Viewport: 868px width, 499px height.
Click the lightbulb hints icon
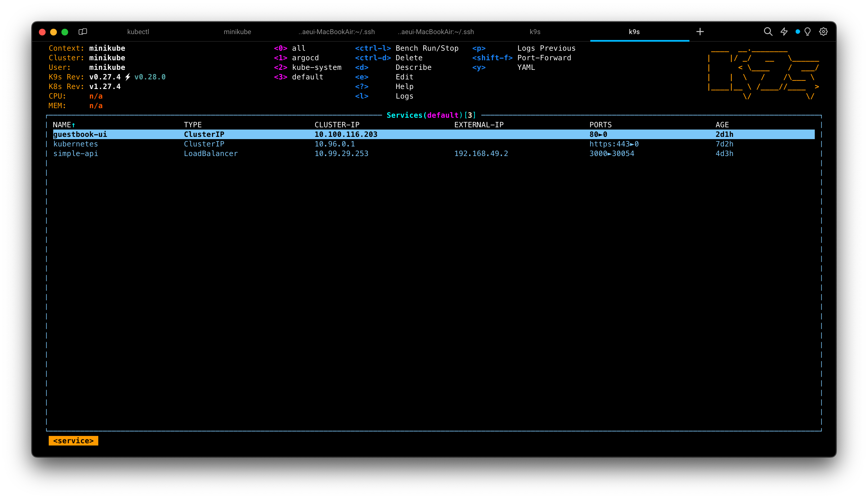pyautogui.click(x=807, y=32)
